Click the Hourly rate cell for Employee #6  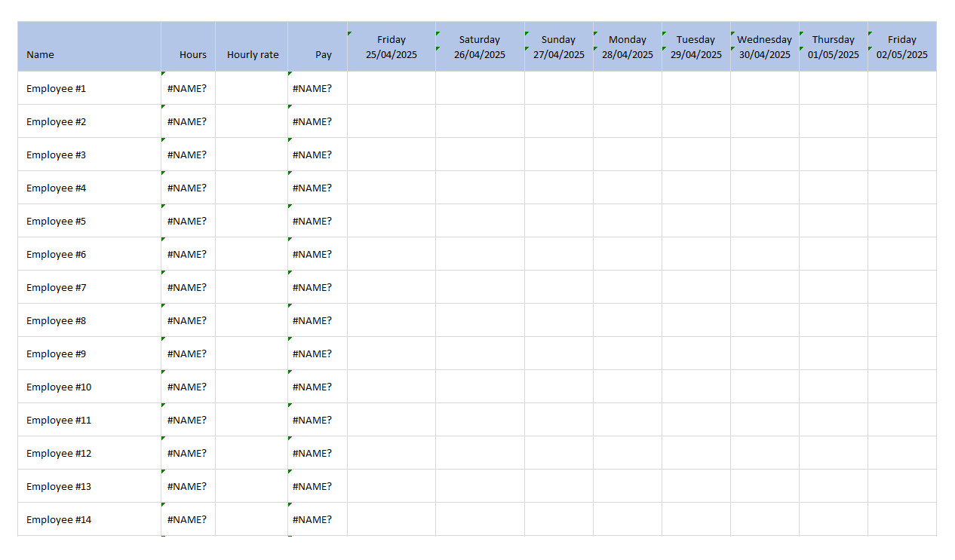[x=251, y=254]
